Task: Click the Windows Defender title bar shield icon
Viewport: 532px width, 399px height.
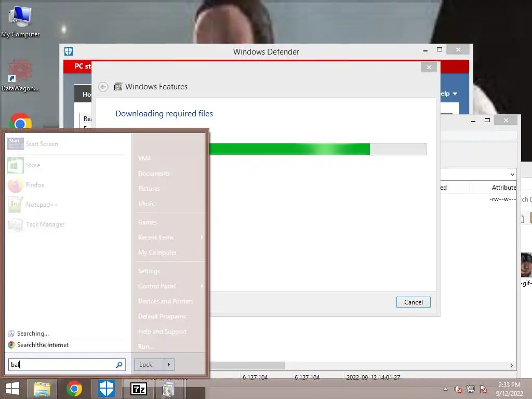Action: 69,51
